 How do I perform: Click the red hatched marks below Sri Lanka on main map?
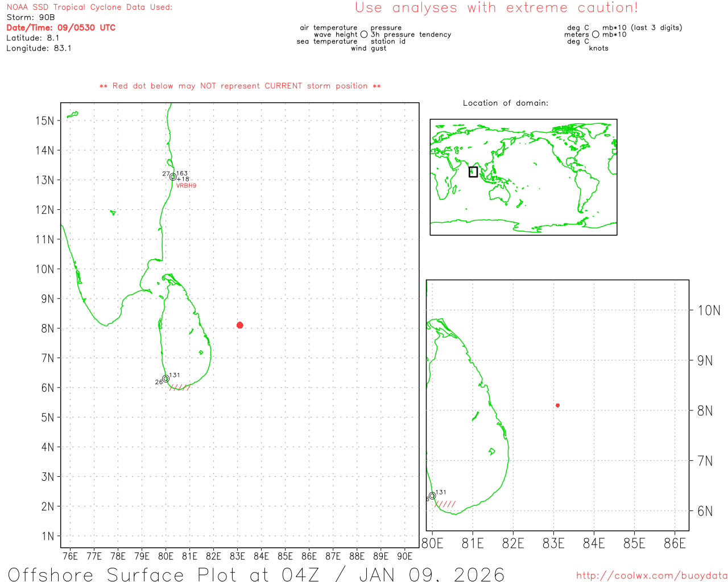(x=180, y=387)
